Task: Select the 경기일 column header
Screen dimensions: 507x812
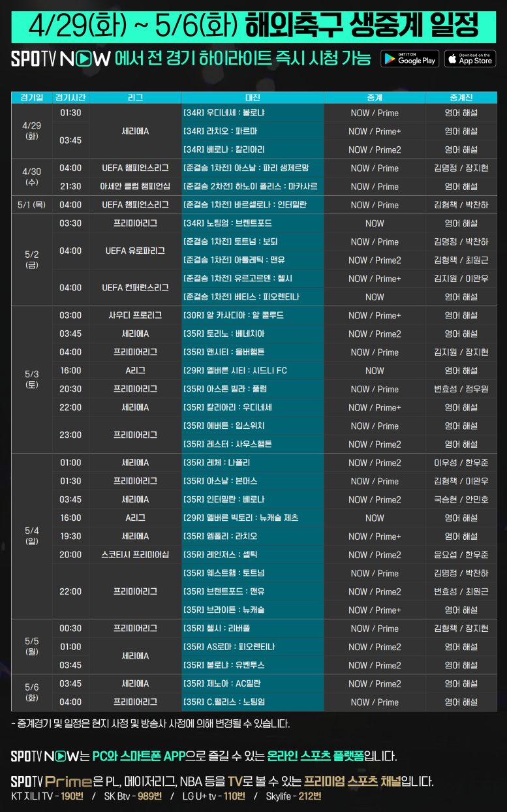Action: [32, 98]
